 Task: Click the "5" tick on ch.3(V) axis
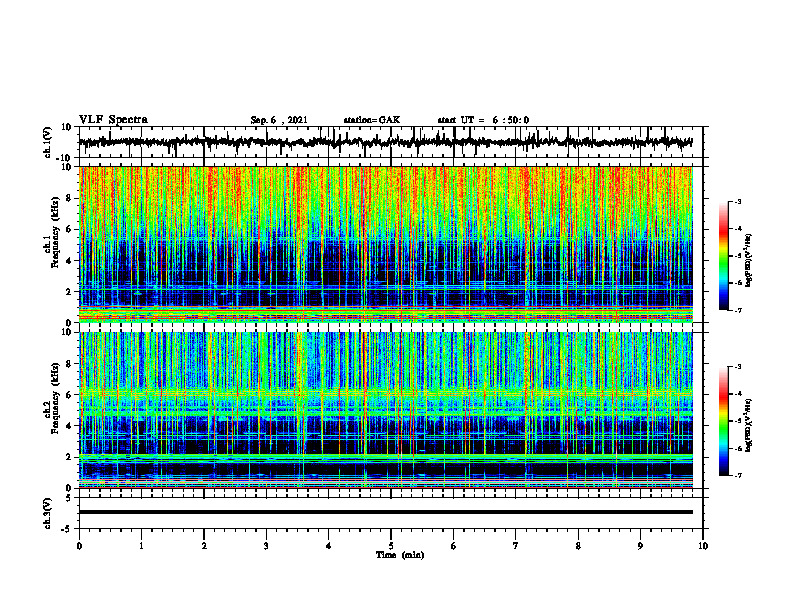coord(70,498)
